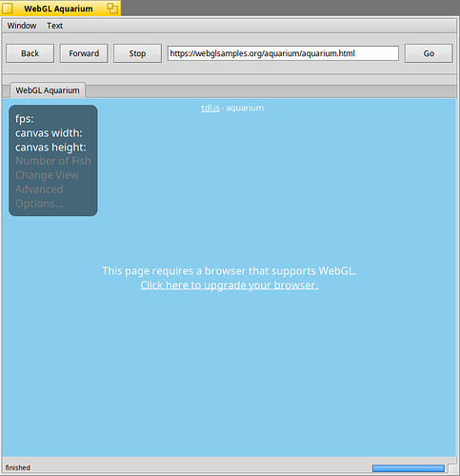The height and width of the screenshot is (476, 460).
Task: Click the title bar zoom icon
Action: tap(112, 9)
